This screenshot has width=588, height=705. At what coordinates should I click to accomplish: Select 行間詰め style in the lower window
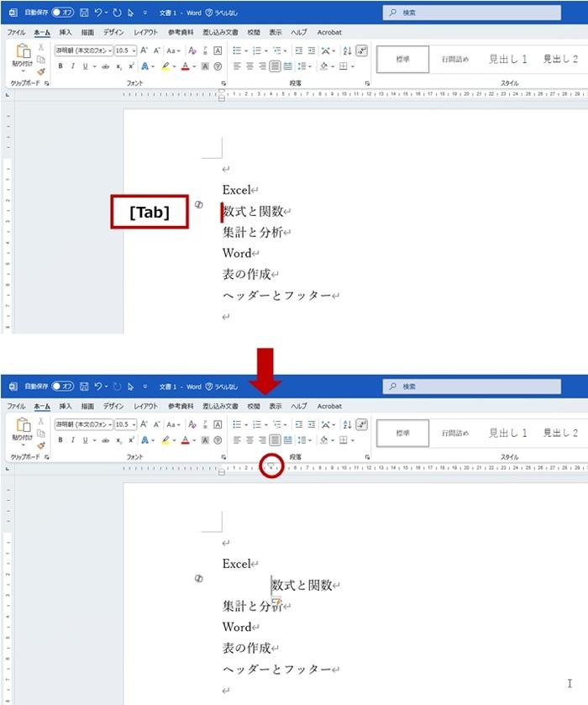coord(455,434)
